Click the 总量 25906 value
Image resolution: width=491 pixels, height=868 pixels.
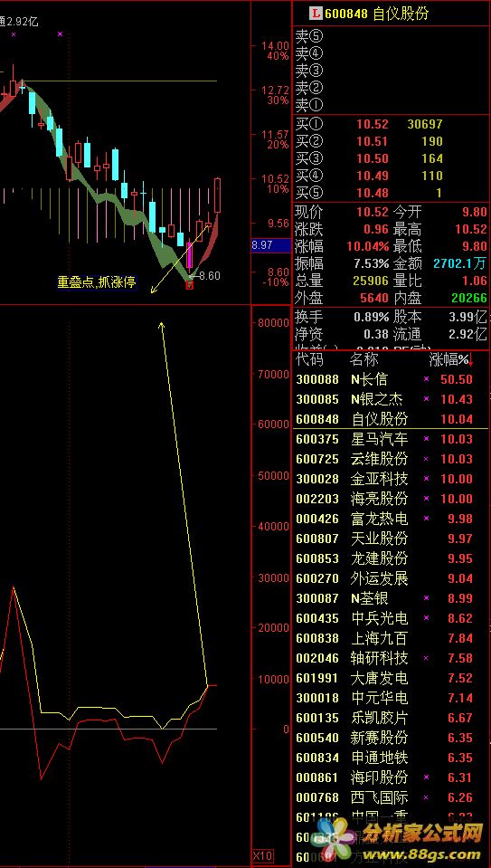371,281
